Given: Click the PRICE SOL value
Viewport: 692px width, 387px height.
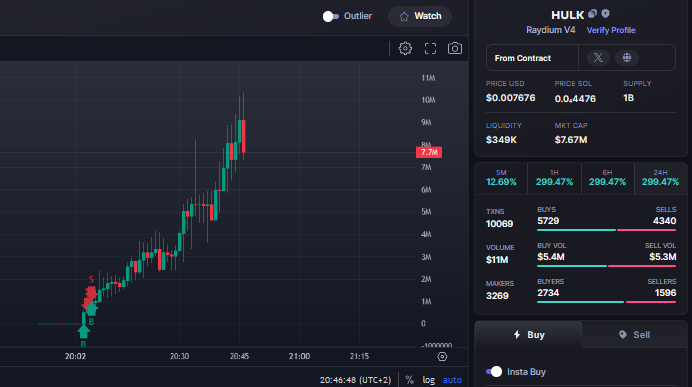Looking at the screenshot, I should 575,98.
